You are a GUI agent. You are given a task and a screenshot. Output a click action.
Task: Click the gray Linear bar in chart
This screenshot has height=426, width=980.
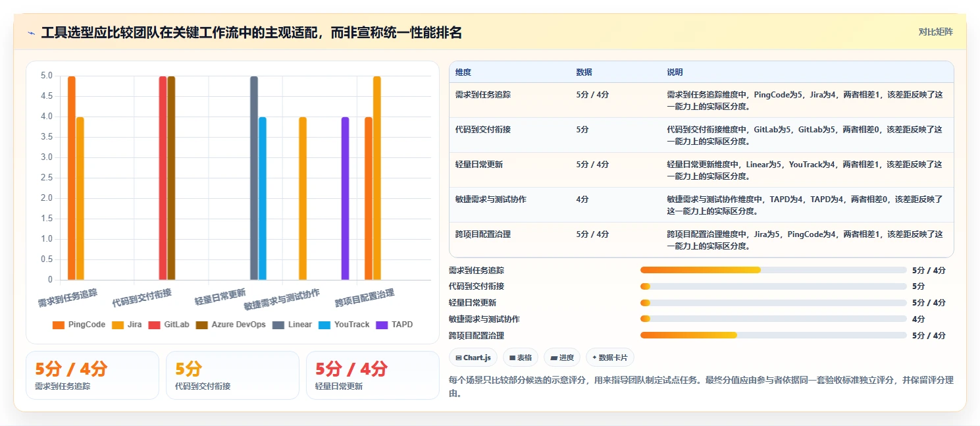pyautogui.click(x=254, y=178)
